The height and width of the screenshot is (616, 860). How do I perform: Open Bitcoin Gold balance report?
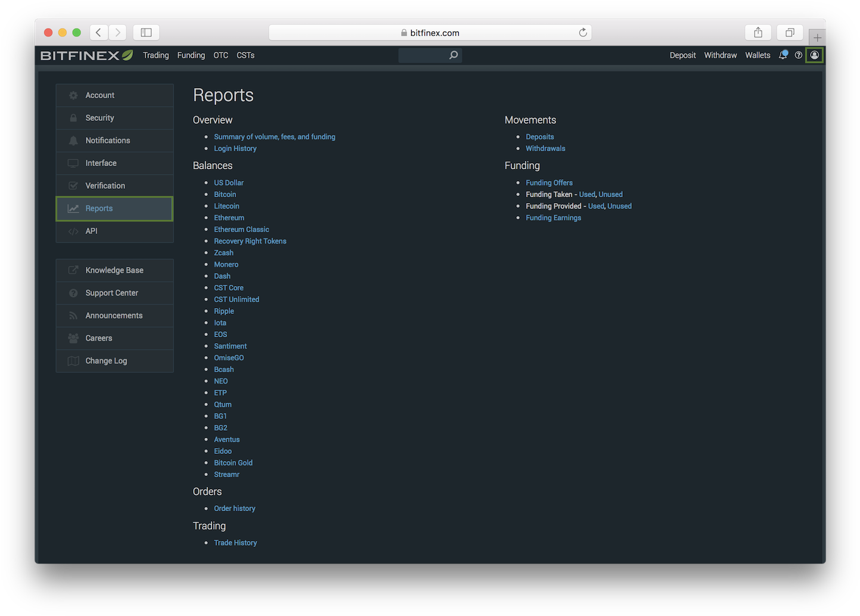click(233, 463)
